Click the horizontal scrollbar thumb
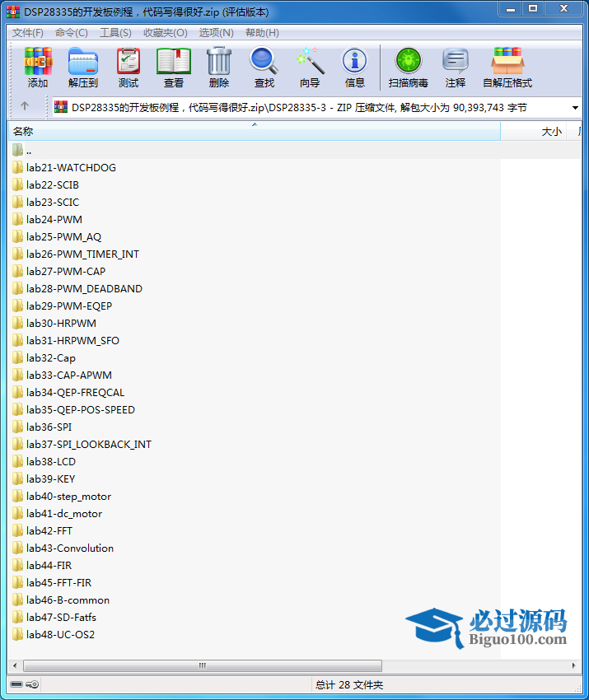589x700 pixels. tap(203, 665)
